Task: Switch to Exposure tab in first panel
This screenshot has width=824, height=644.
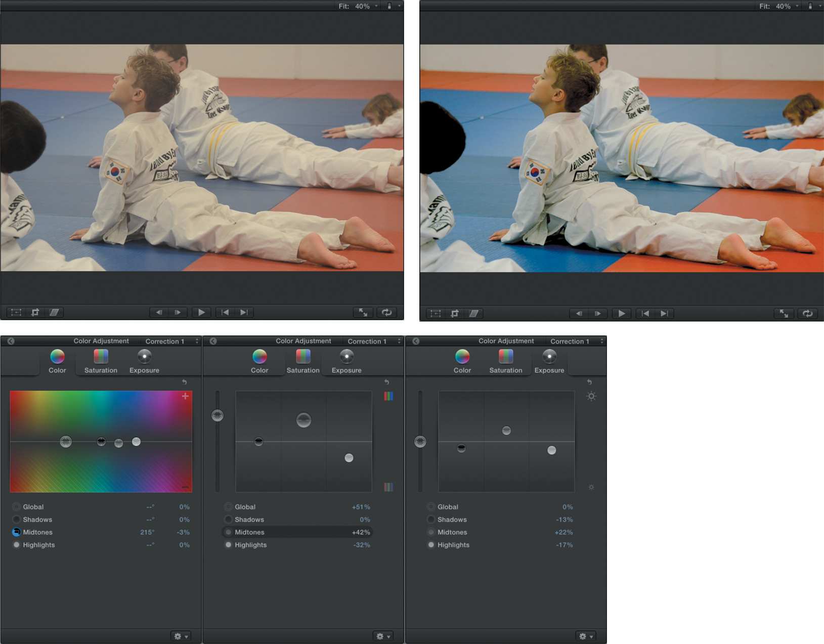Action: point(144,361)
